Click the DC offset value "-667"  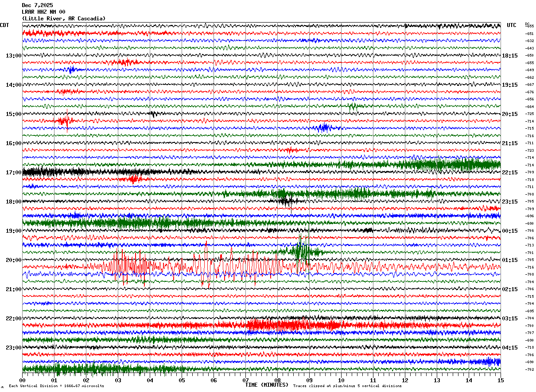pyautogui.click(x=529, y=85)
